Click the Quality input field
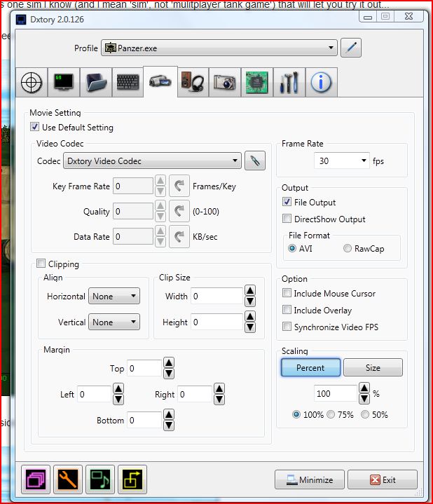 pyautogui.click(x=133, y=211)
